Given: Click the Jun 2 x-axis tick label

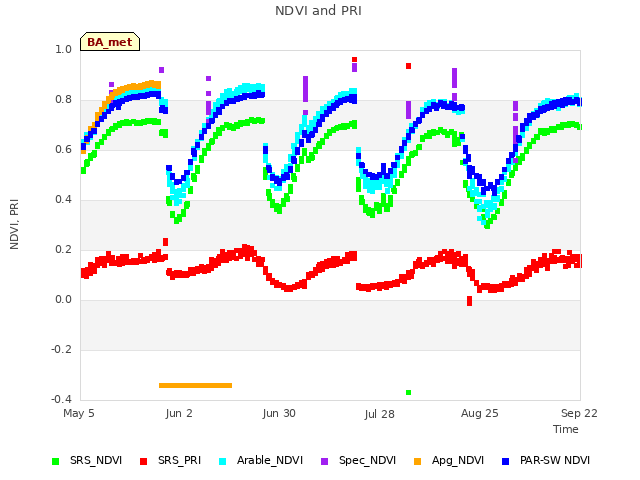Looking at the screenshot, I should 179,413.
